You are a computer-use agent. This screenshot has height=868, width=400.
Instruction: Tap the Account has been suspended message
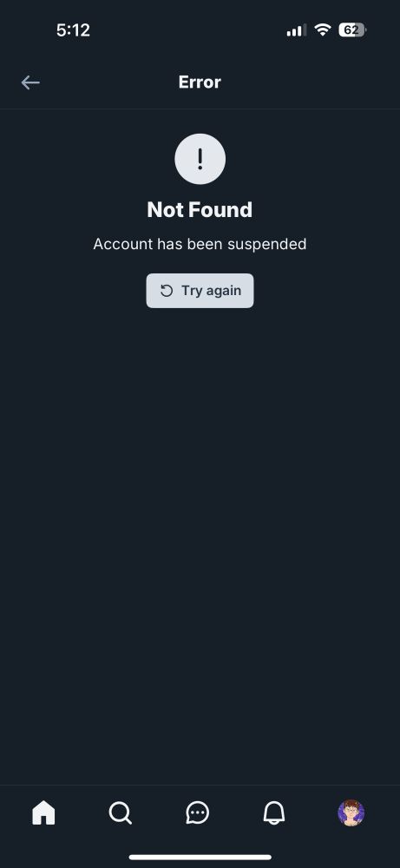coord(200,244)
